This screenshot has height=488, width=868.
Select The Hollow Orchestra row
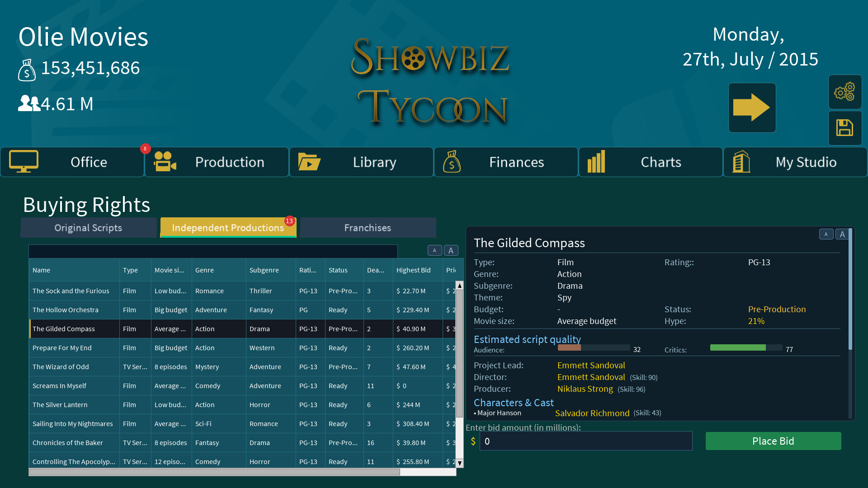tap(242, 310)
